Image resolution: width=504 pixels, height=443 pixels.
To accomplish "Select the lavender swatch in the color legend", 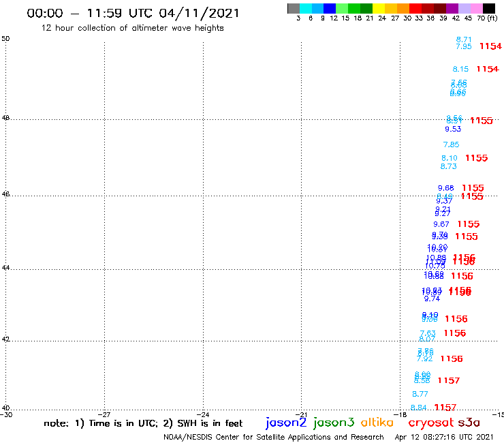I will pyautogui.click(x=464, y=8).
